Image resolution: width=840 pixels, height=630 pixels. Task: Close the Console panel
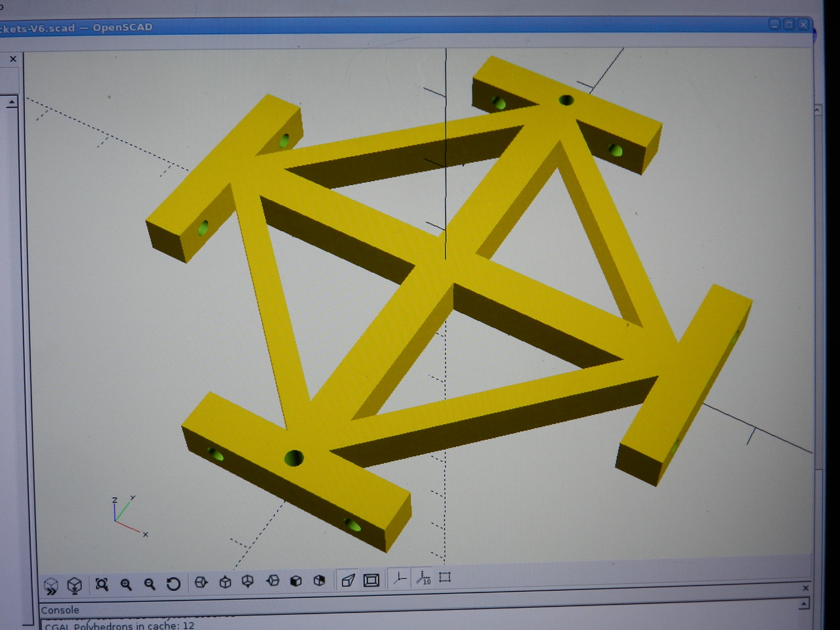[x=806, y=587]
